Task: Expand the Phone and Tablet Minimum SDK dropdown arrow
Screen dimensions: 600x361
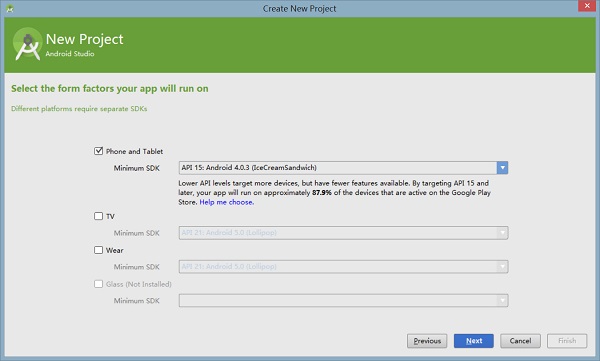Action: coord(502,168)
